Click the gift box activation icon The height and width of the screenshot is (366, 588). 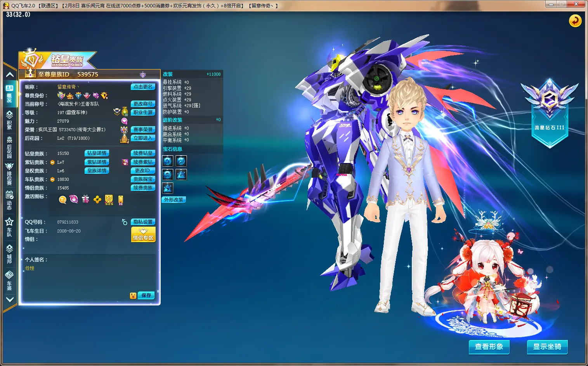(x=85, y=199)
